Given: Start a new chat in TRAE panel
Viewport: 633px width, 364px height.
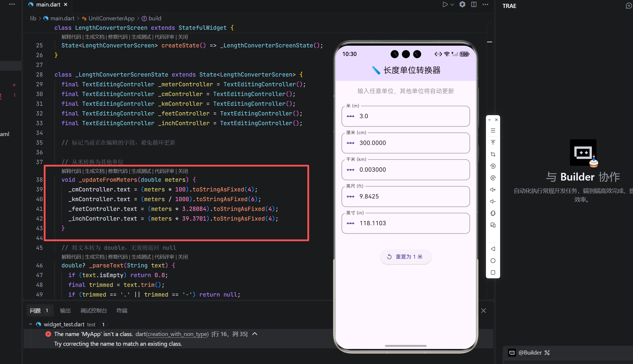Looking at the screenshot, I should [628, 6].
